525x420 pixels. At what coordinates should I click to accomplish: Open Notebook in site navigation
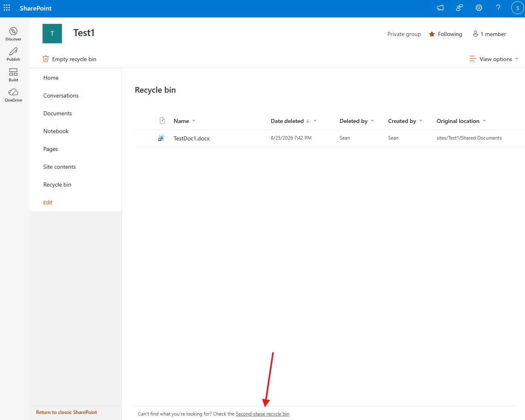point(56,131)
